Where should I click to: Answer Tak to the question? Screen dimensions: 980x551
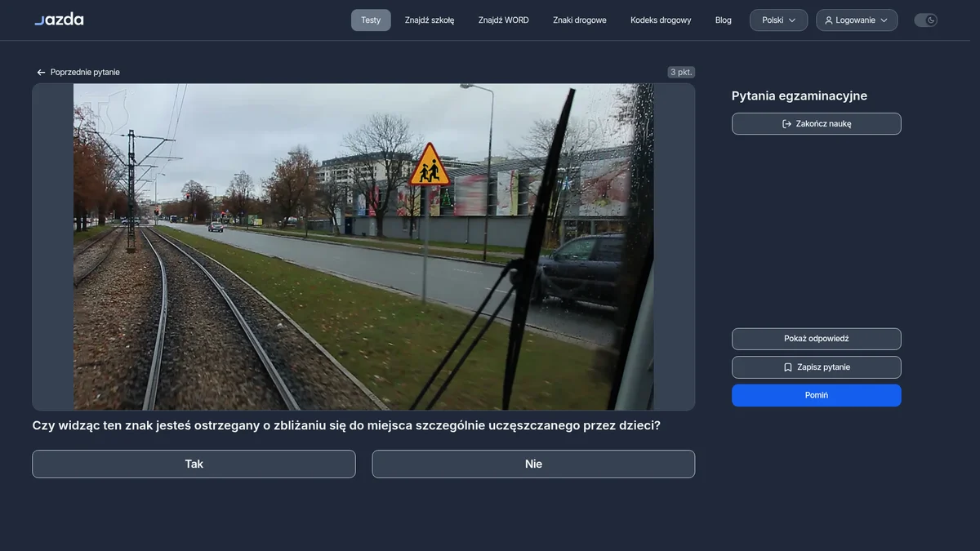tap(194, 464)
